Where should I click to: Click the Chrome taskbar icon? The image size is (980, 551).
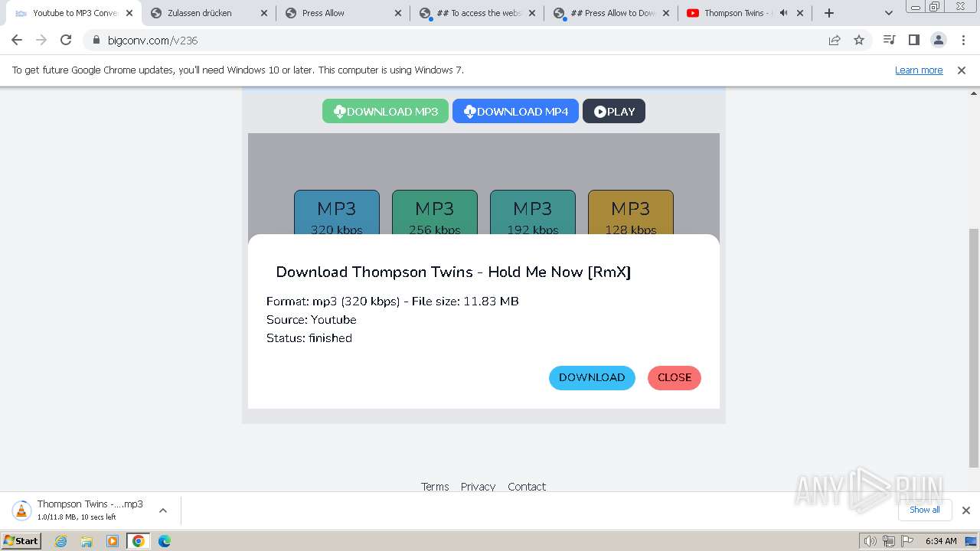tap(139, 540)
